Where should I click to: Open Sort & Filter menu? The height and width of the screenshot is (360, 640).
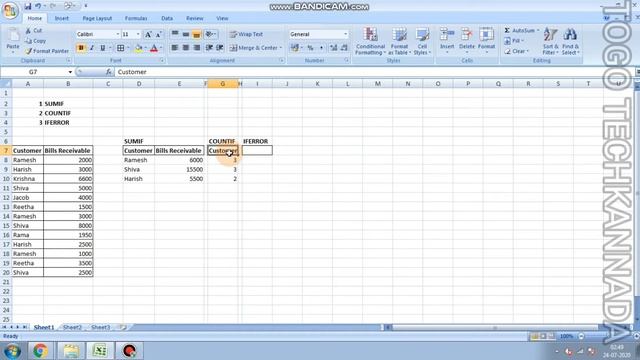[x=550, y=41]
